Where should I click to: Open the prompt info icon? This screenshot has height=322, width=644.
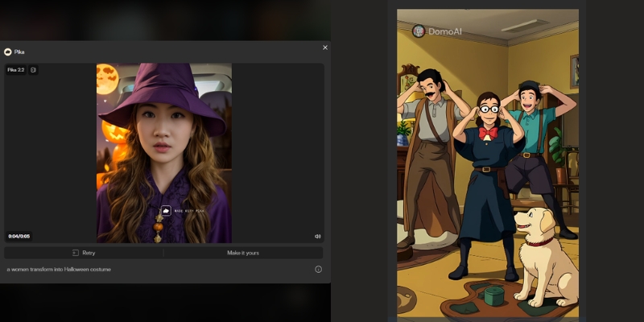pyautogui.click(x=318, y=270)
